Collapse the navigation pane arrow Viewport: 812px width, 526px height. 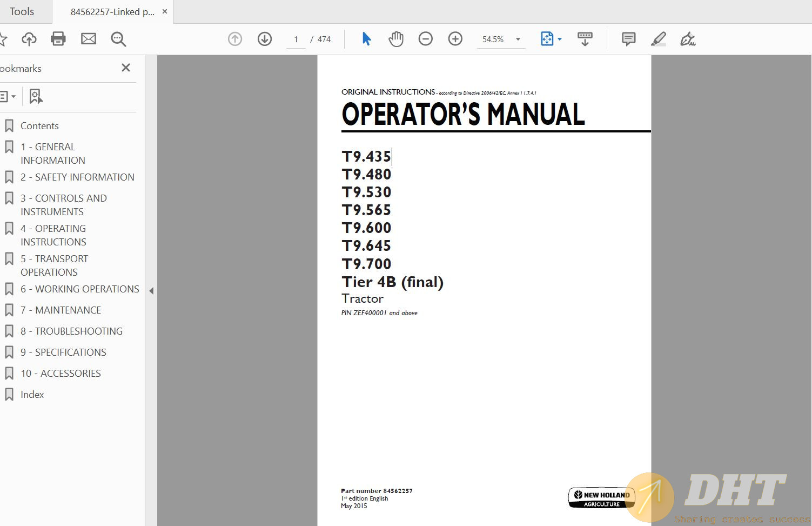coord(151,291)
